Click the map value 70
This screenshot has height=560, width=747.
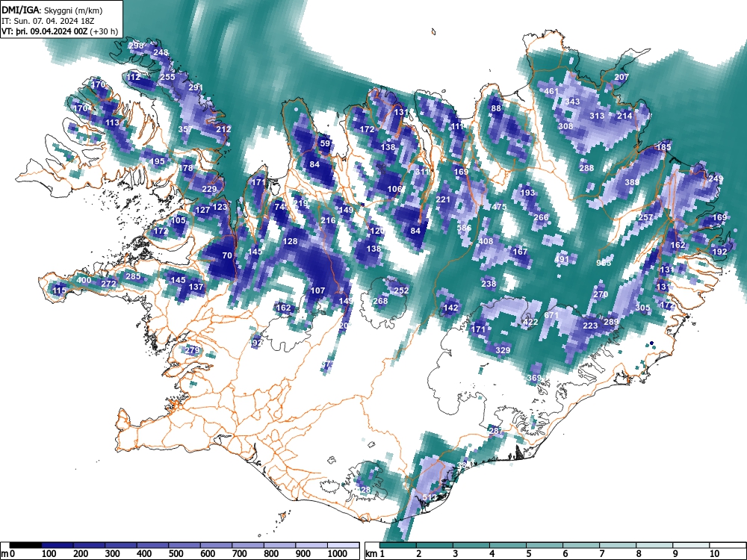(227, 255)
